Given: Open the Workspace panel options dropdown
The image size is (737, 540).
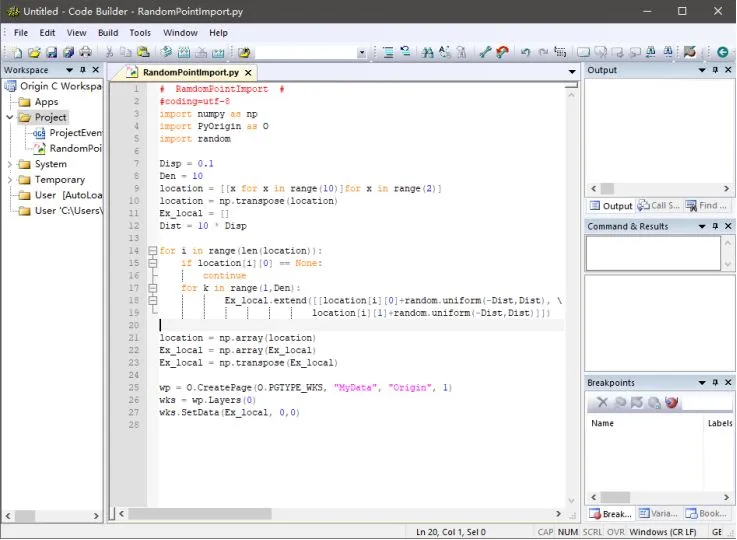Looking at the screenshot, I should click(x=70, y=70).
